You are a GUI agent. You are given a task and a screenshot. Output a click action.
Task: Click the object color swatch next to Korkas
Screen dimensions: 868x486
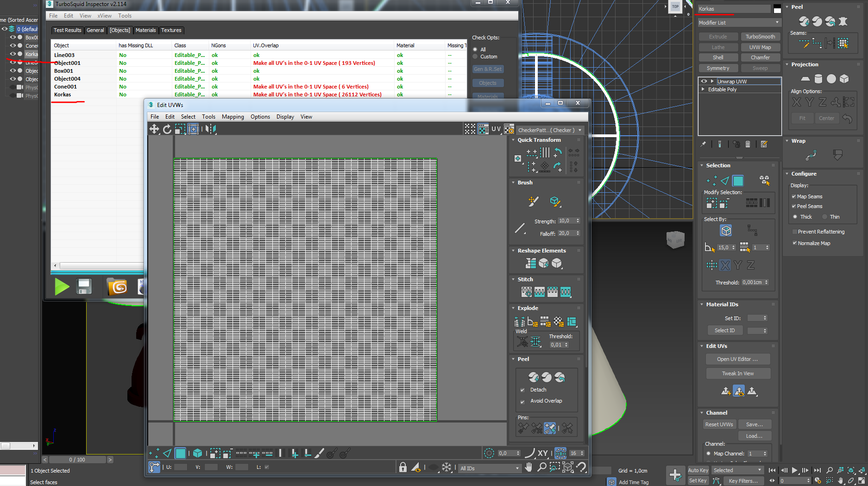coord(777,9)
